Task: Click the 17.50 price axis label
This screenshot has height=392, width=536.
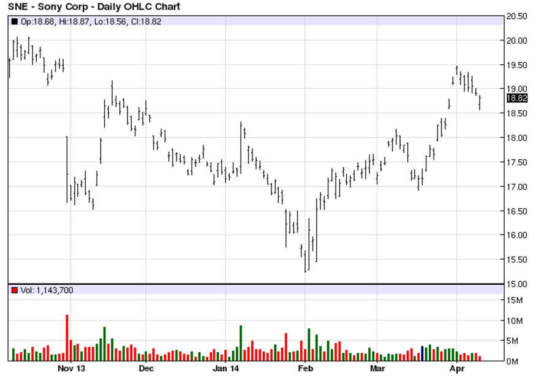Action: pyautogui.click(x=517, y=162)
